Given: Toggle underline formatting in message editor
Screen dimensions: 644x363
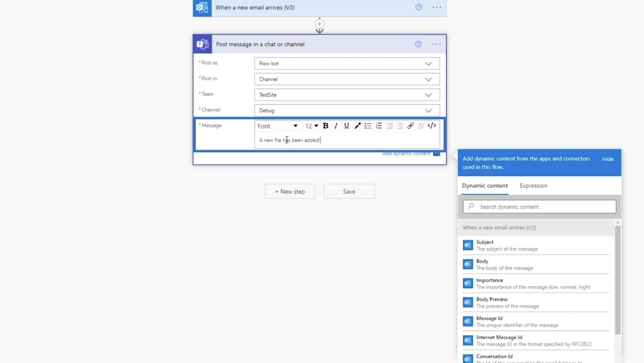Looking at the screenshot, I should 346,126.
